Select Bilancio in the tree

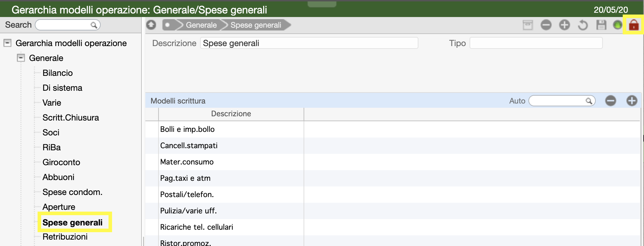click(57, 73)
